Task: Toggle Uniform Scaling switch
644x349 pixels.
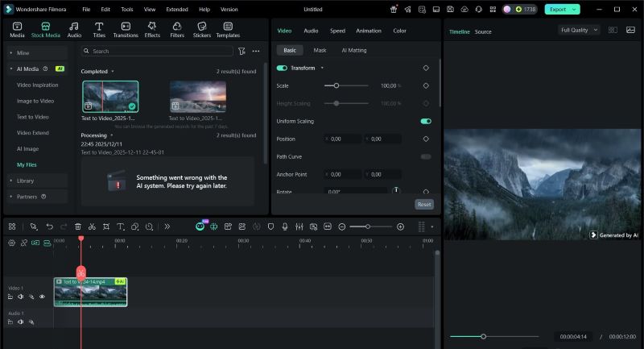Action: point(426,121)
